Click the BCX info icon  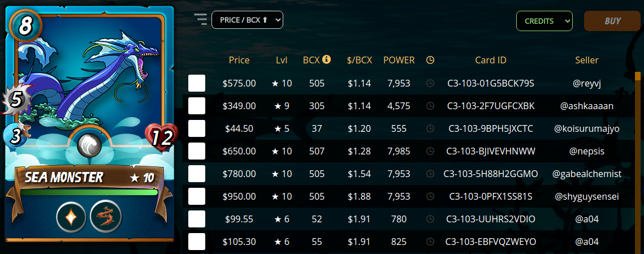point(326,59)
